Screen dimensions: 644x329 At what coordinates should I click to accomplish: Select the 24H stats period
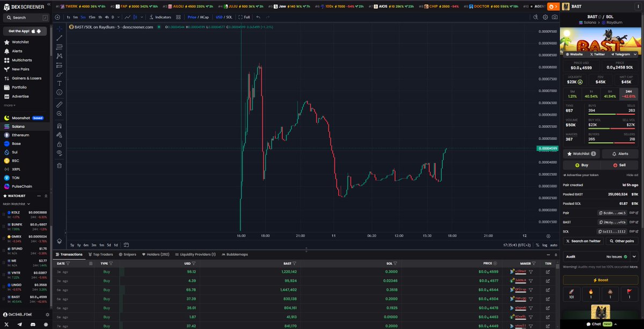(x=629, y=93)
